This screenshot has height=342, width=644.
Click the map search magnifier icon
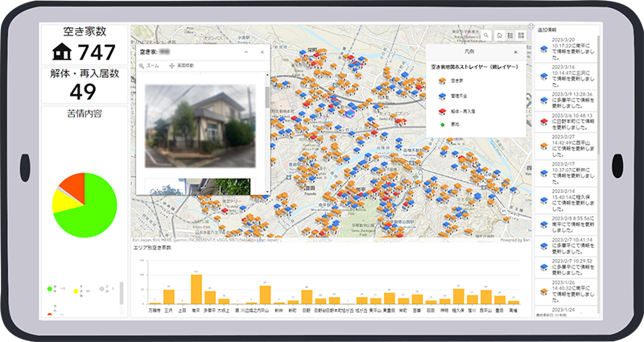(x=488, y=35)
